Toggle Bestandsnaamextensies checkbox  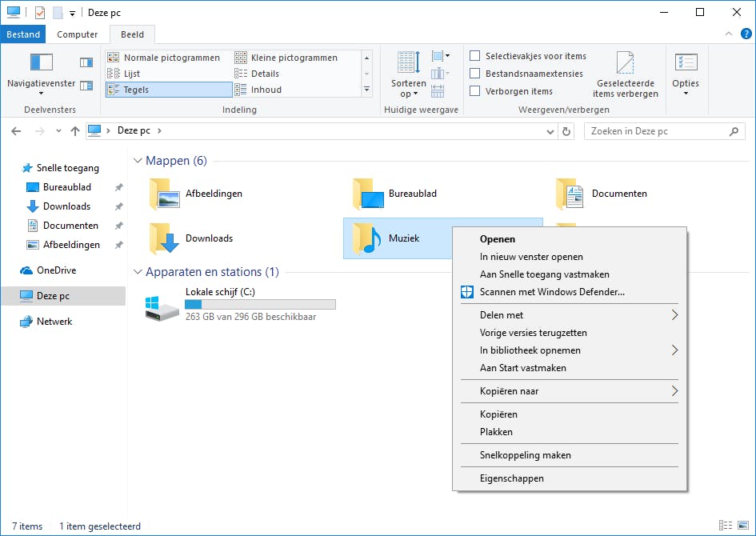click(x=475, y=74)
